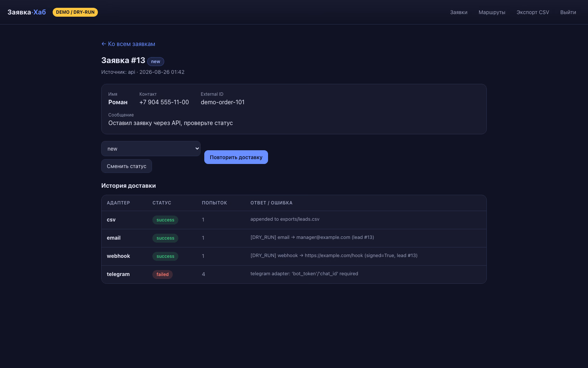Click the success badge in the csv row
This screenshot has width=588, height=368.
[x=165, y=220]
